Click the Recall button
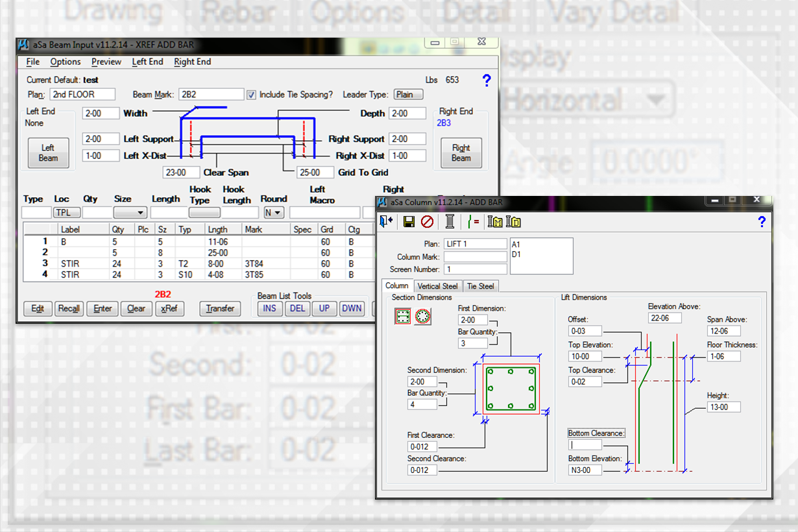798x532 pixels. 69,309
